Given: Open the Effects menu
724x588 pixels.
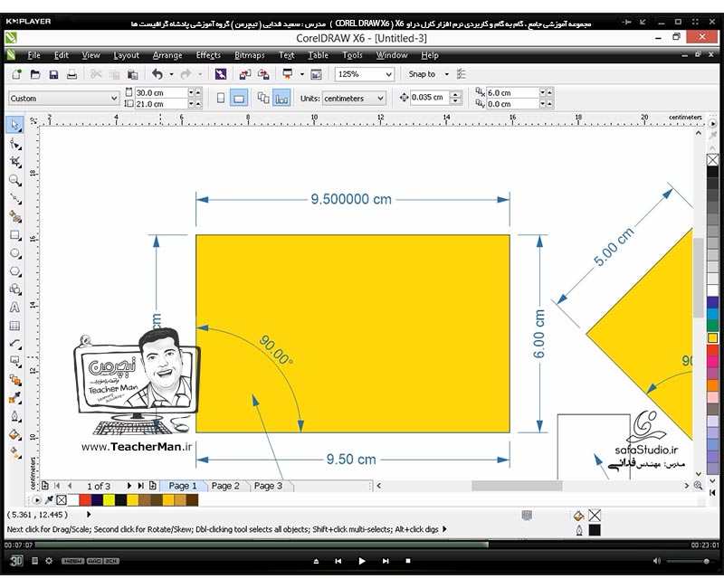Looking at the screenshot, I should click(x=208, y=55).
